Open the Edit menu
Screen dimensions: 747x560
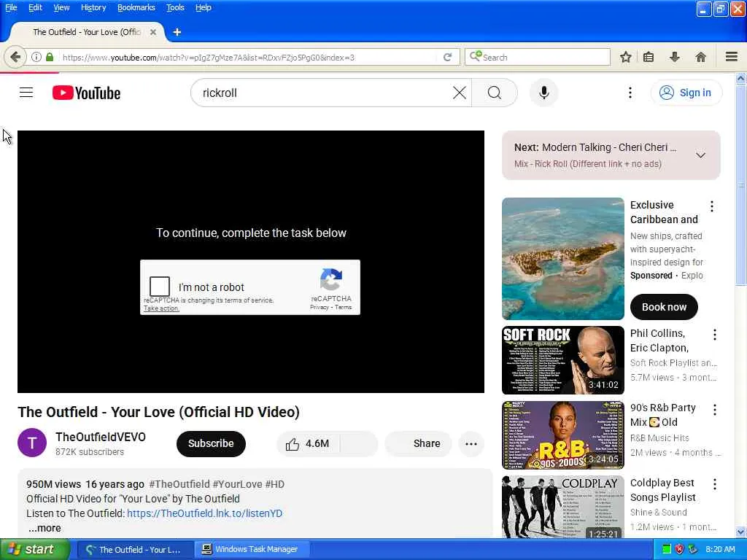(35, 7)
